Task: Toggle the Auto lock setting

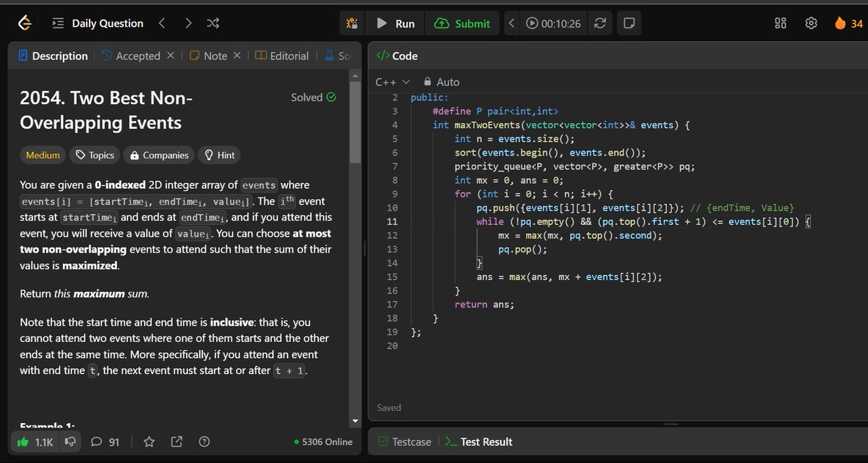Action: (x=441, y=82)
